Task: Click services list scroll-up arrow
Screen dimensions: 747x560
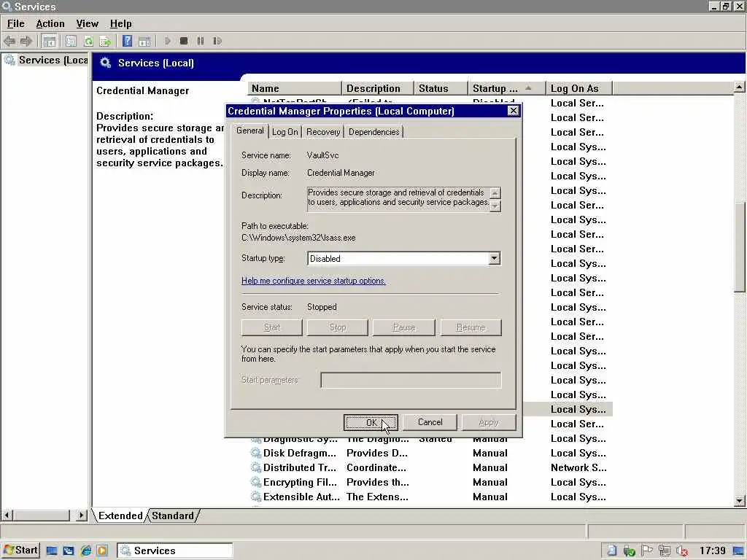Action: pyautogui.click(x=739, y=87)
